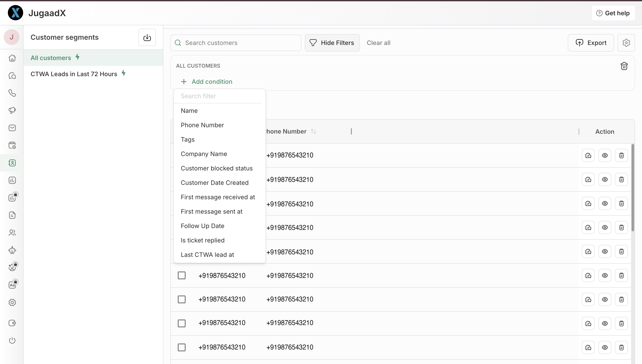Screen dimensions: 642x364
Task: Open the phone calls sidebar icon
Action: [12, 93]
